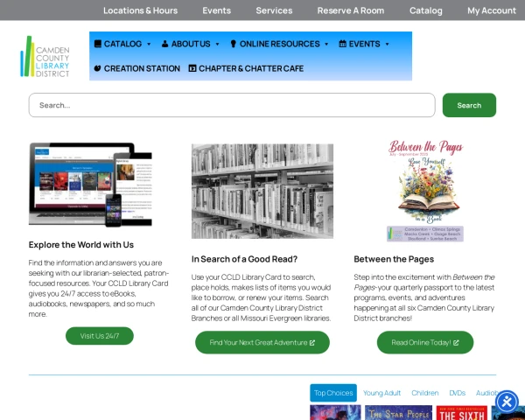525x420 pixels.
Task: Open the CHAPTER & CHATTER CAFE menu item
Action: pyautogui.click(x=246, y=68)
